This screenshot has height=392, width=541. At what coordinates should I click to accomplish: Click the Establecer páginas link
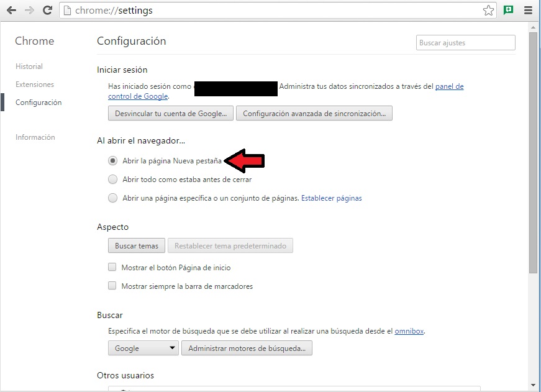click(332, 198)
